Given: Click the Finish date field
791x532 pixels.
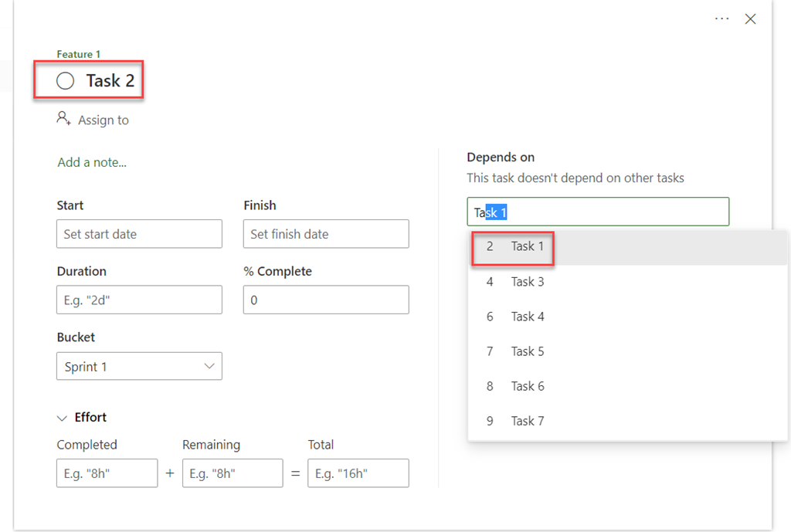Looking at the screenshot, I should point(325,234).
